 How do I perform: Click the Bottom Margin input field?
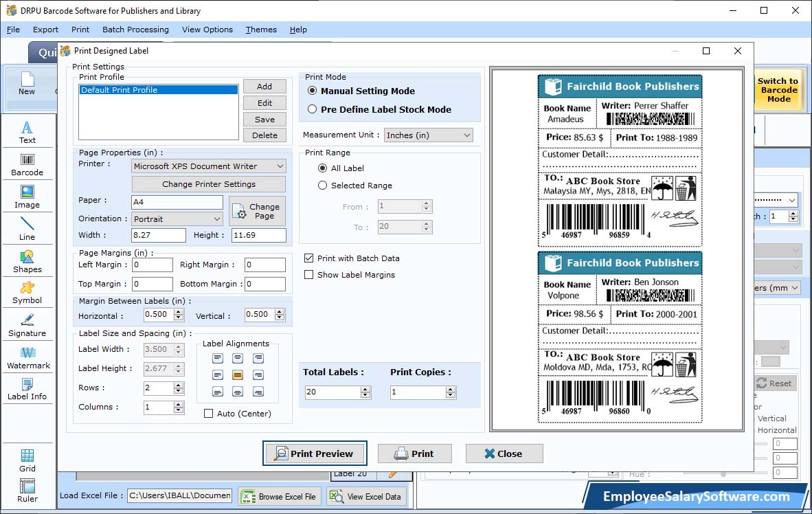[264, 284]
